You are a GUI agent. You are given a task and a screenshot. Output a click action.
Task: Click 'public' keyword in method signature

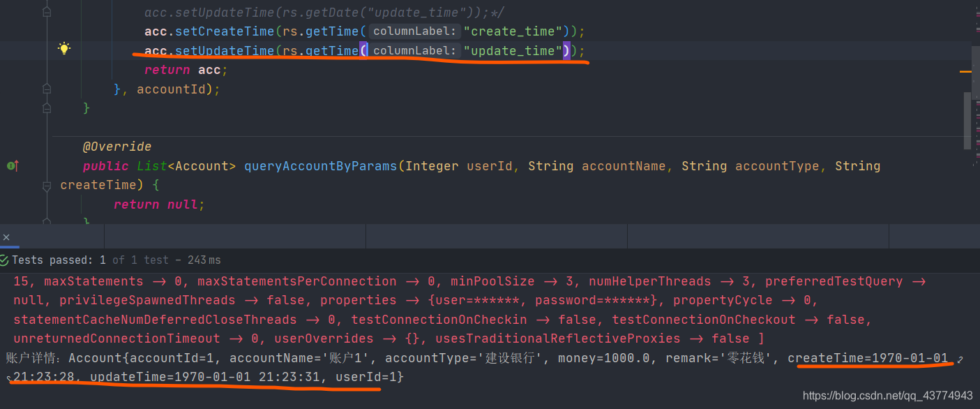(x=106, y=166)
